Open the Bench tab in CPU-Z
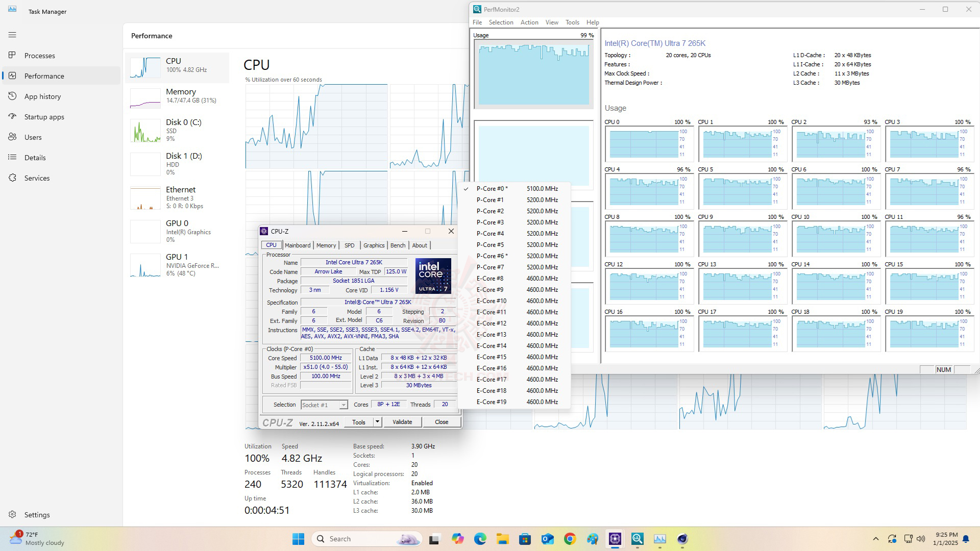Screen dimensions: 980x551 397,245
